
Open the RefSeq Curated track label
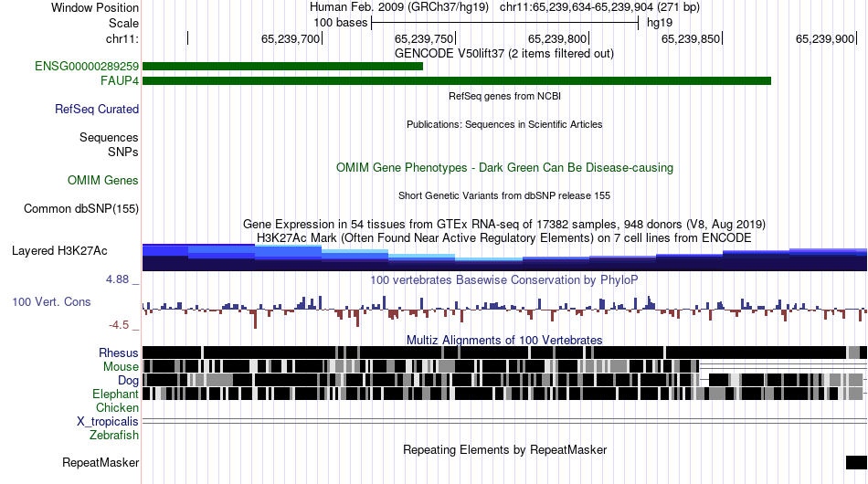pyautogui.click(x=97, y=109)
